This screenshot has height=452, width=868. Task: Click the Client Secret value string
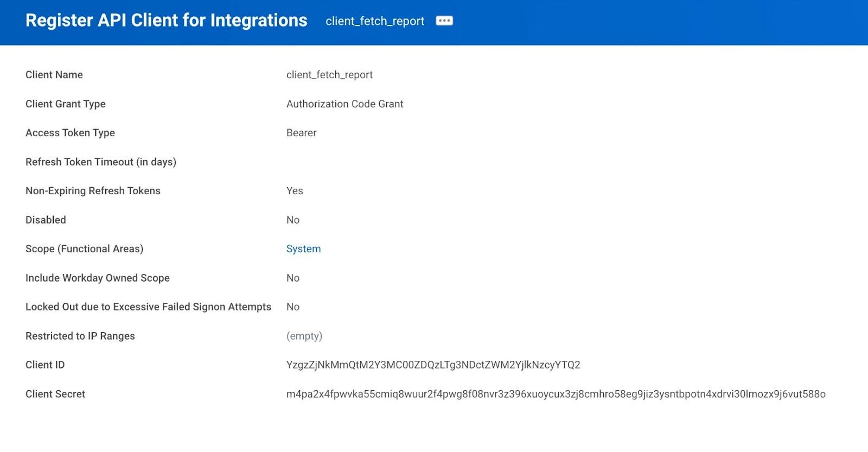pos(556,394)
